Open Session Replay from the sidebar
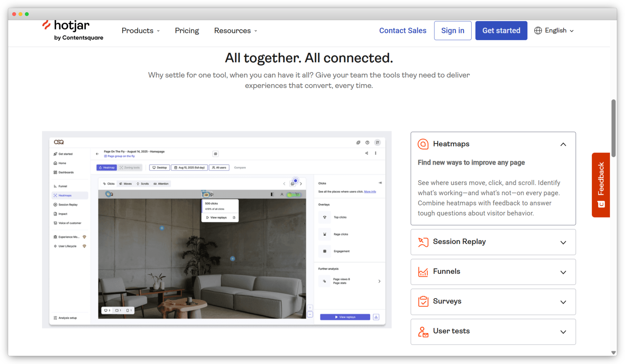 click(x=68, y=204)
